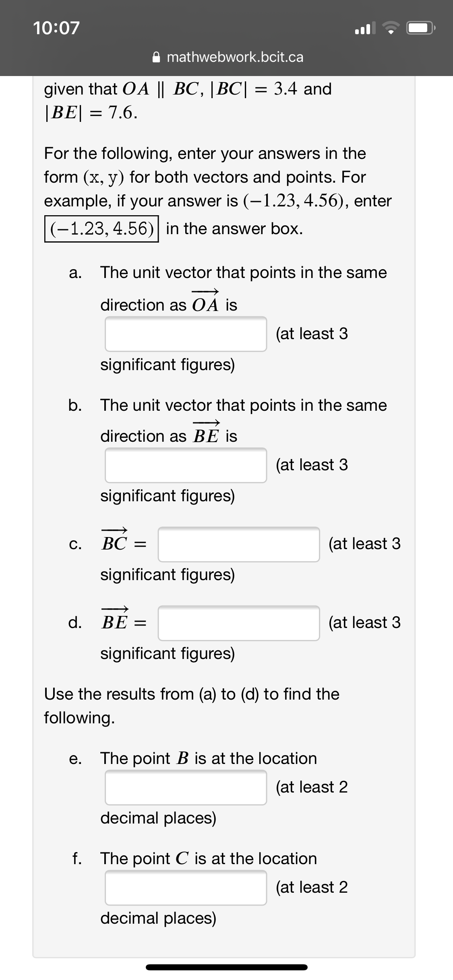Tap the part a. label

tap(75, 273)
